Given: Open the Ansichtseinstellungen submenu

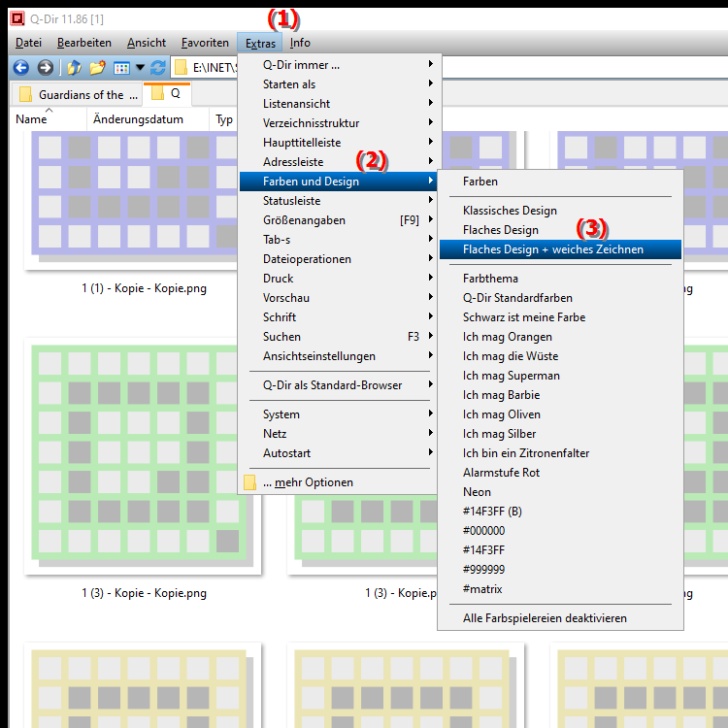Looking at the screenshot, I should pyautogui.click(x=338, y=356).
